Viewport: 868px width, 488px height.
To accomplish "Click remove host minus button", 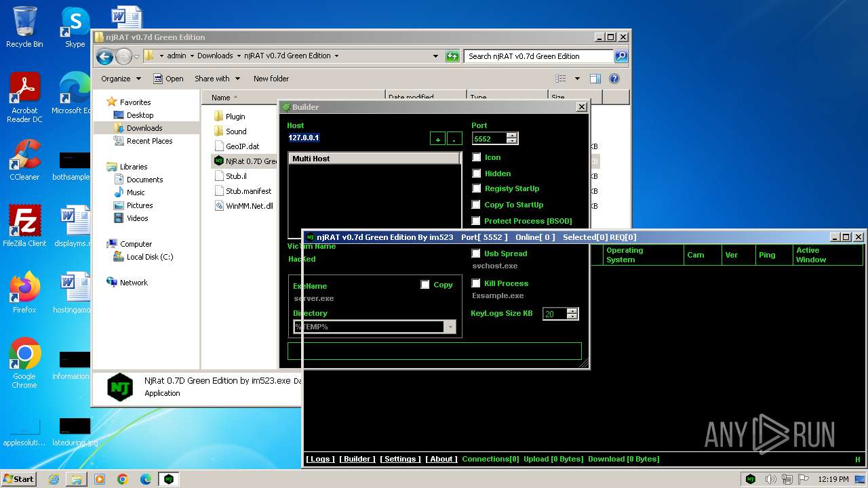I will [x=454, y=139].
